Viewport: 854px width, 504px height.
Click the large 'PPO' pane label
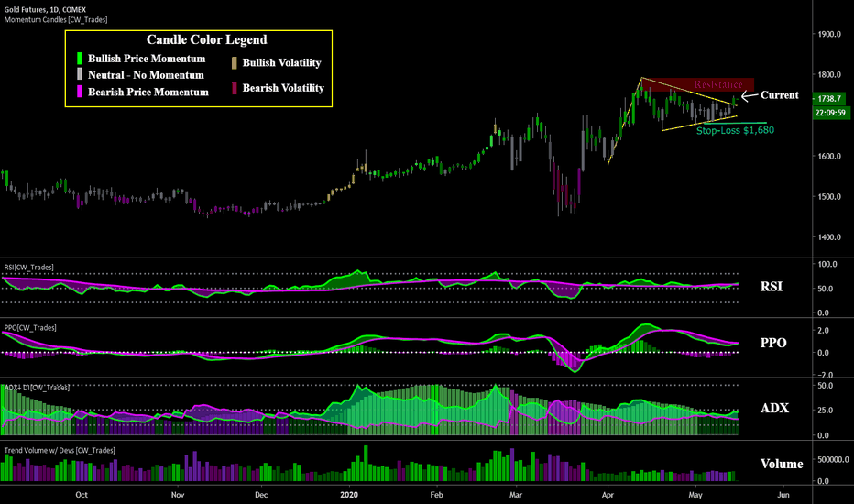(x=773, y=343)
